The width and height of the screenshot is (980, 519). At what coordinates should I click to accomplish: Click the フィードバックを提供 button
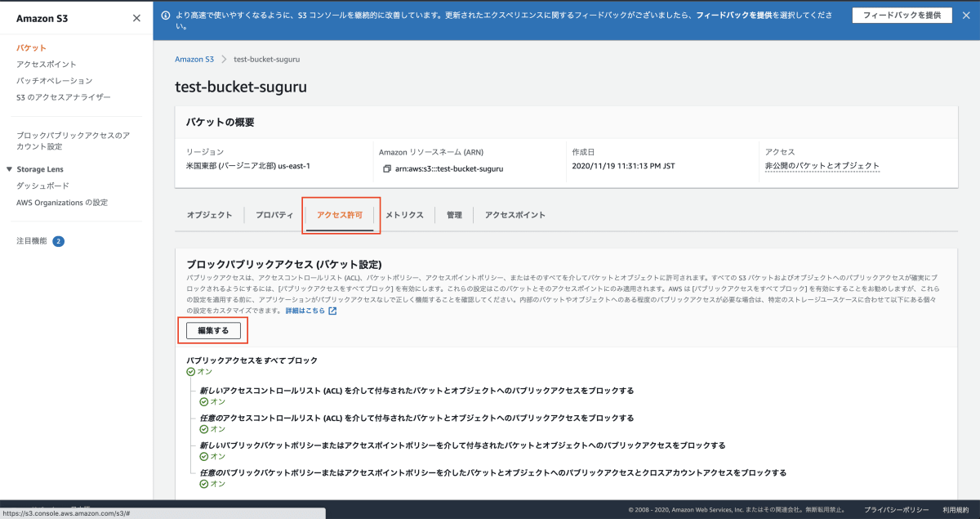pos(902,15)
